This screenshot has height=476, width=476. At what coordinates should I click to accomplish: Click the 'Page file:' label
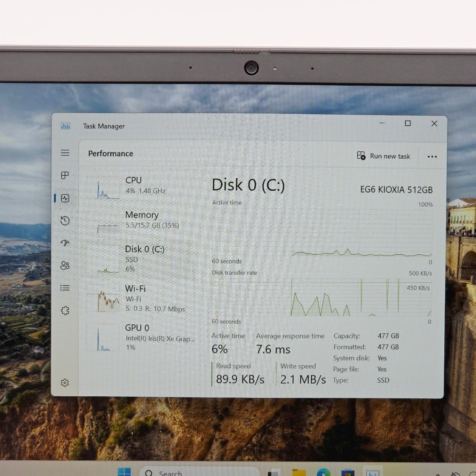point(346,369)
